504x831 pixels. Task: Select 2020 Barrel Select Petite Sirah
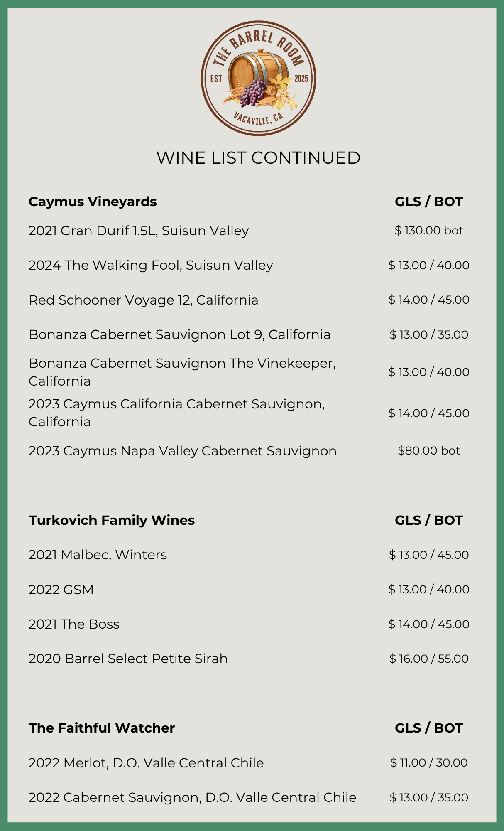coord(128,659)
